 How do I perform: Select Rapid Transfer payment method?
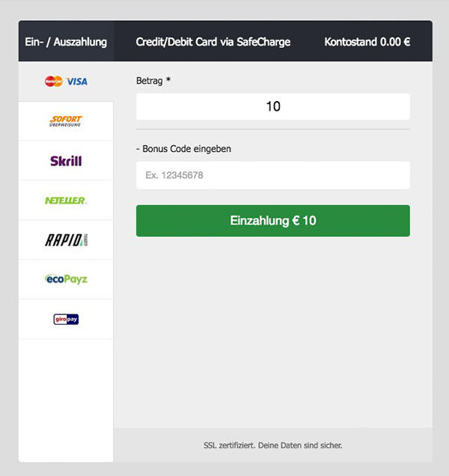[x=66, y=240]
